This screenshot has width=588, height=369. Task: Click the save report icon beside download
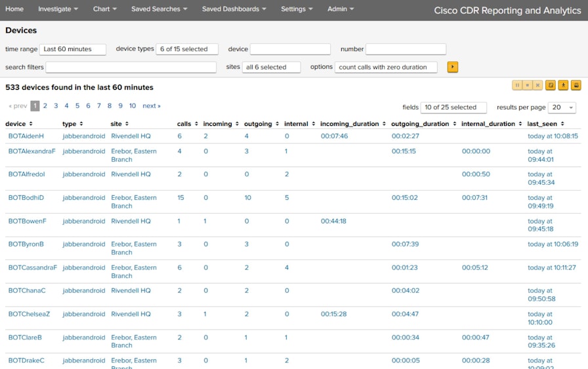551,85
